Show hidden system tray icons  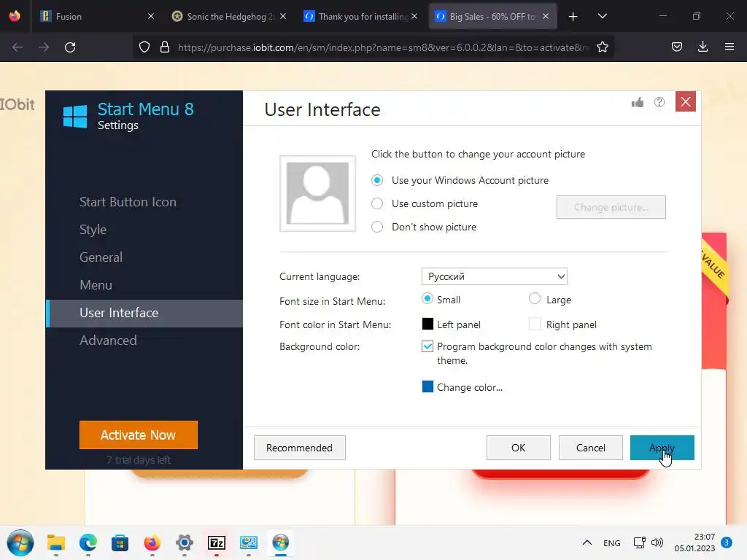tap(587, 542)
